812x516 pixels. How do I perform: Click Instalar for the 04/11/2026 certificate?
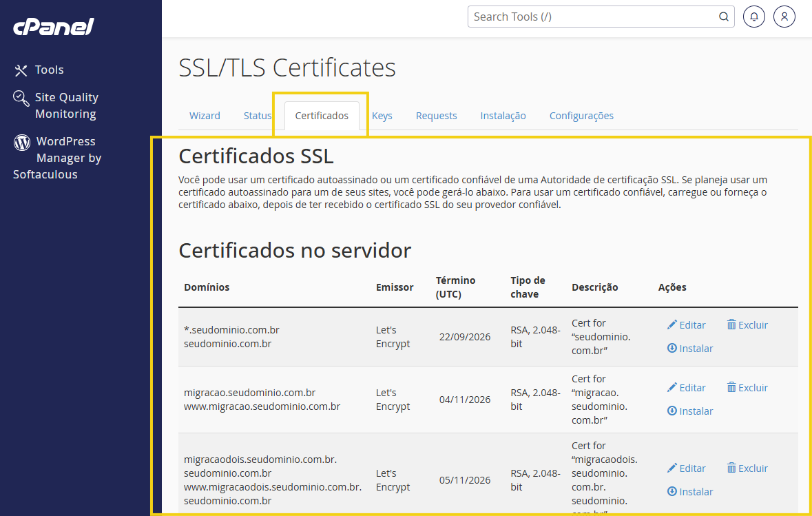pos(690,411)
